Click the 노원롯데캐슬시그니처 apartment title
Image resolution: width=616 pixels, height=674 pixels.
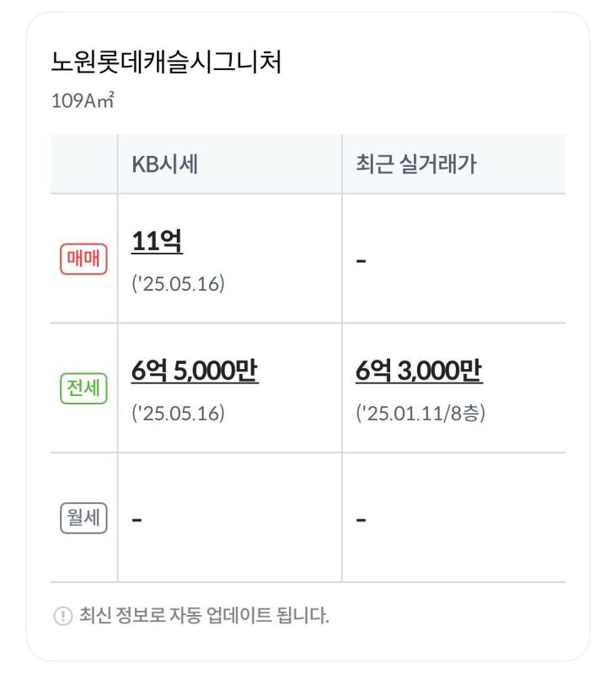166,62
